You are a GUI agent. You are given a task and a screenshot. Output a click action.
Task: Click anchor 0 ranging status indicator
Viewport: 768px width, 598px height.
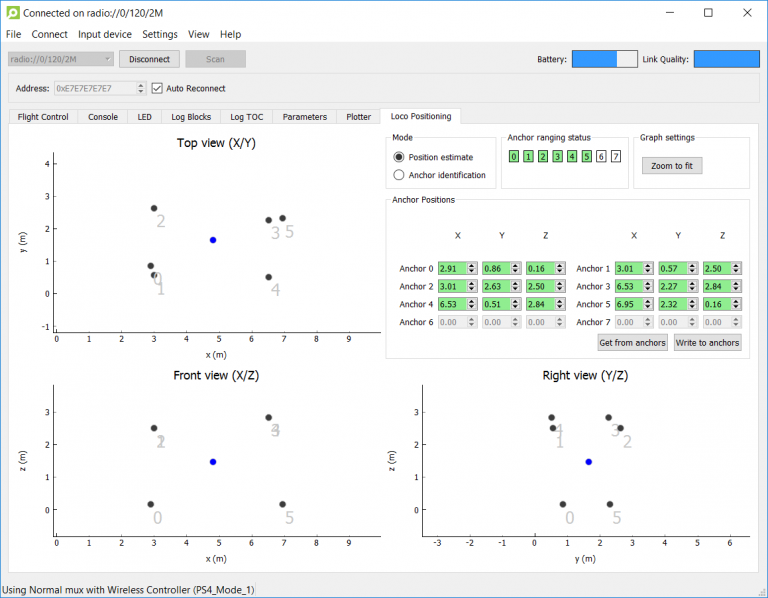(x=513, y=156)
